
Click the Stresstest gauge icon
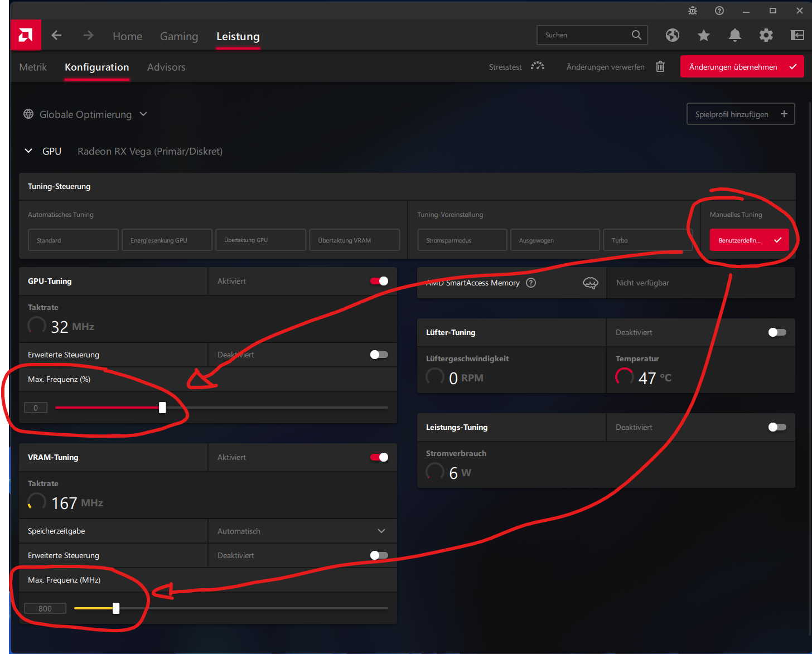[538, 66]
